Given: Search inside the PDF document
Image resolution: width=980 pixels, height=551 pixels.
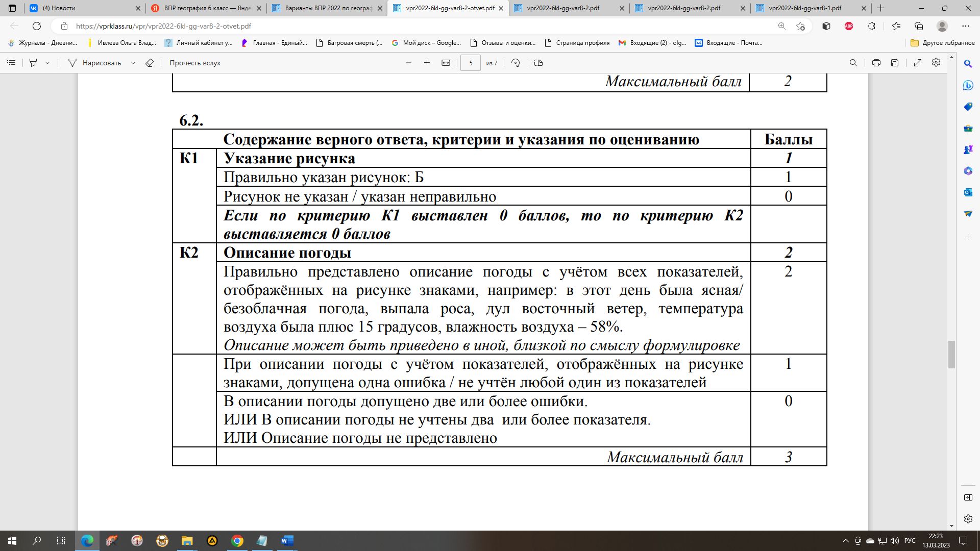Looking at the screenshot, I should click(853, 63).
